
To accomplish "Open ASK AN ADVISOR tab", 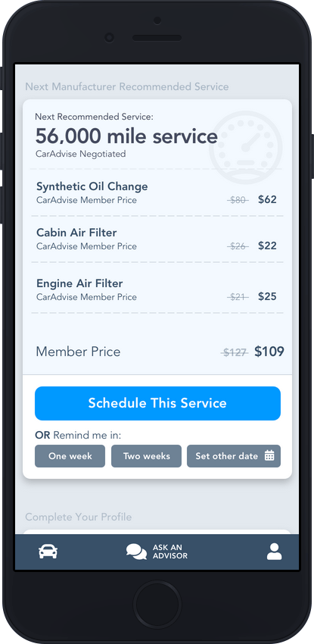I will tap(157, 552).
